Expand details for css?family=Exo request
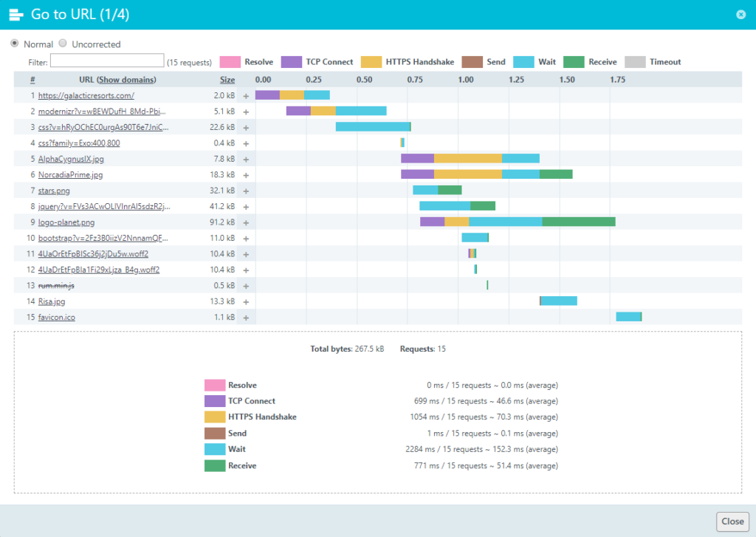Image resolution: width=756 pixels, height=537 pixels. (x=246, y=144)
